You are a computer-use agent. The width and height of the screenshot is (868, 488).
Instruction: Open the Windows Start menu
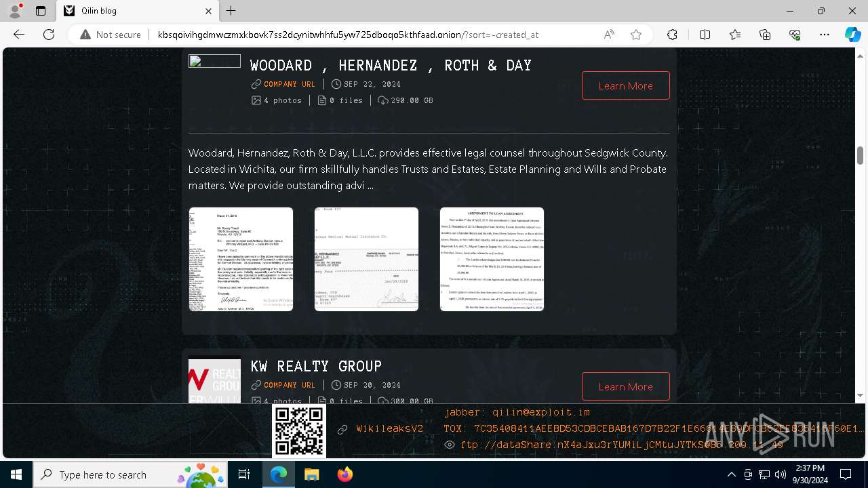point(16,474)
